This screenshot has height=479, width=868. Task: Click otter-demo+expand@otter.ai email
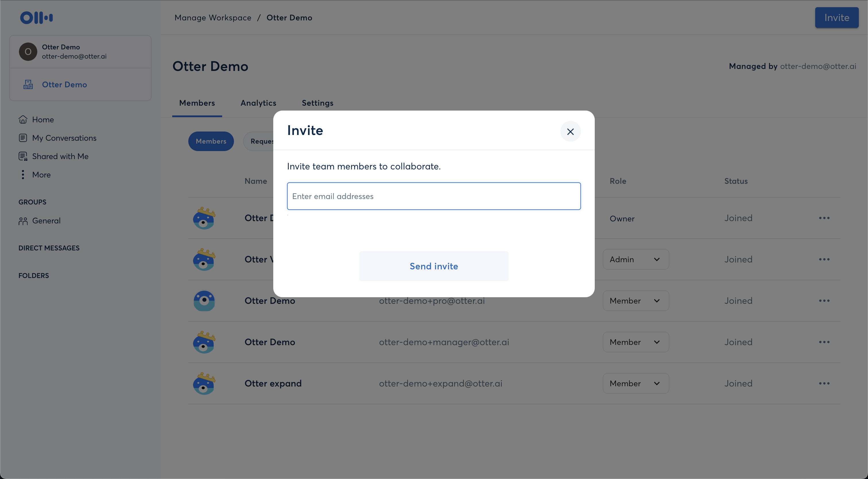(x=441, y=384)
